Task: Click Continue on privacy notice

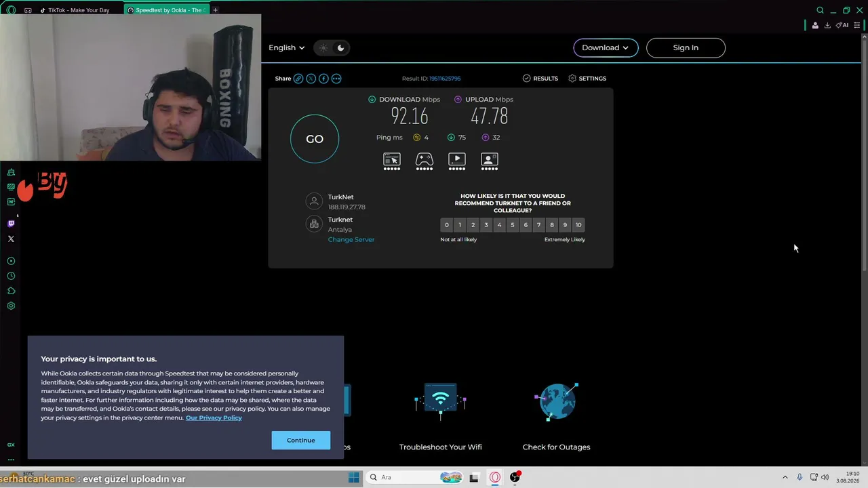Action: 301,440
